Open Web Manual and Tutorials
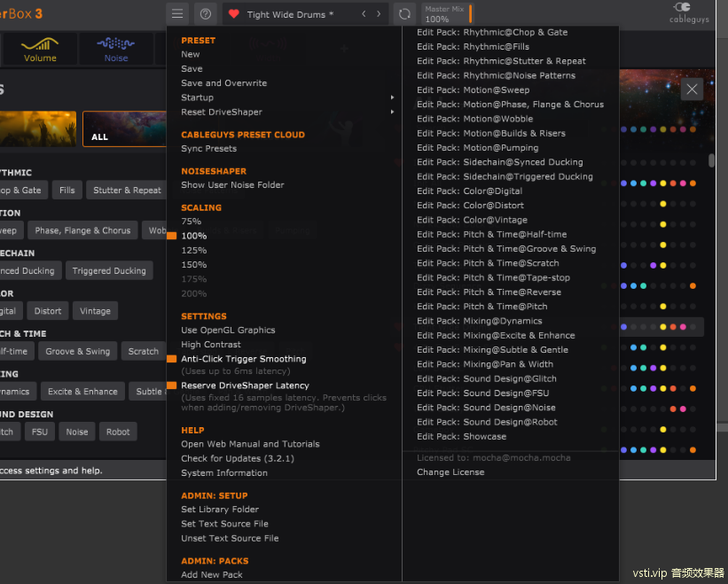This screenshot has width=728, height=584. (250, 444)
